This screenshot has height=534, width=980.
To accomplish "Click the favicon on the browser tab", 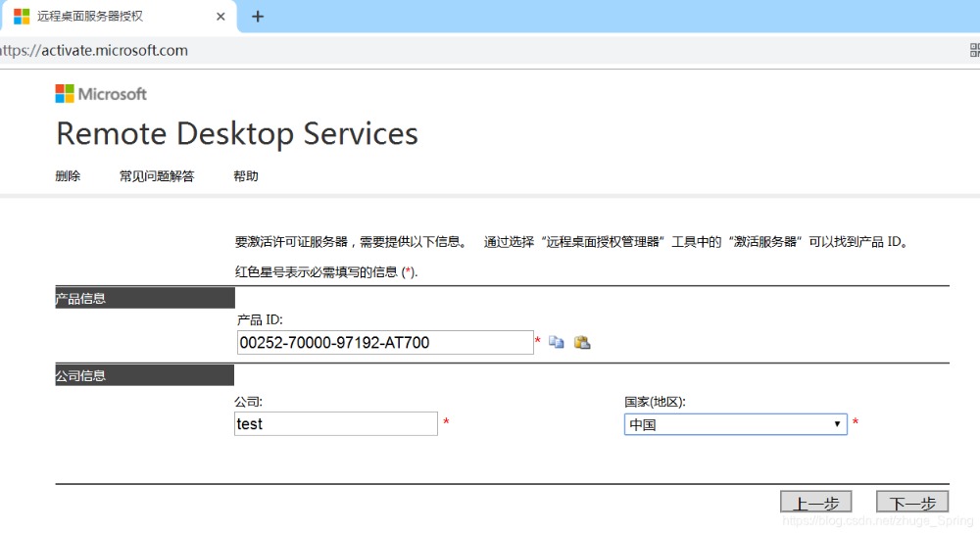I will tap(22, 17).
